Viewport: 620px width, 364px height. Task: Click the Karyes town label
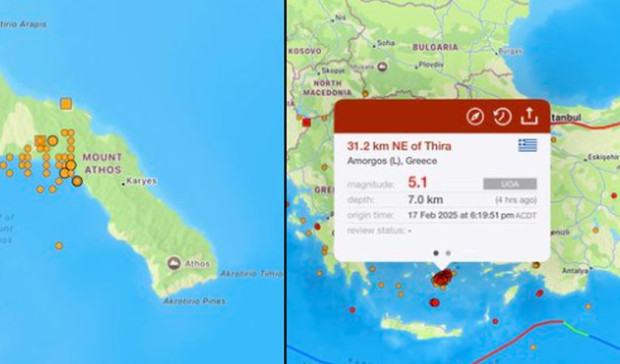pyautogui.click(x=142, y=181)
